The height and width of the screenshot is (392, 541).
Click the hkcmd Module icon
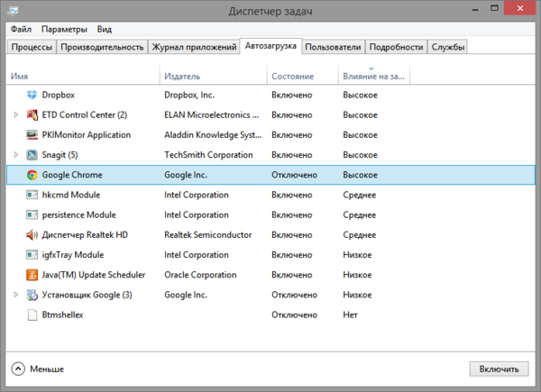coord(32,195)
